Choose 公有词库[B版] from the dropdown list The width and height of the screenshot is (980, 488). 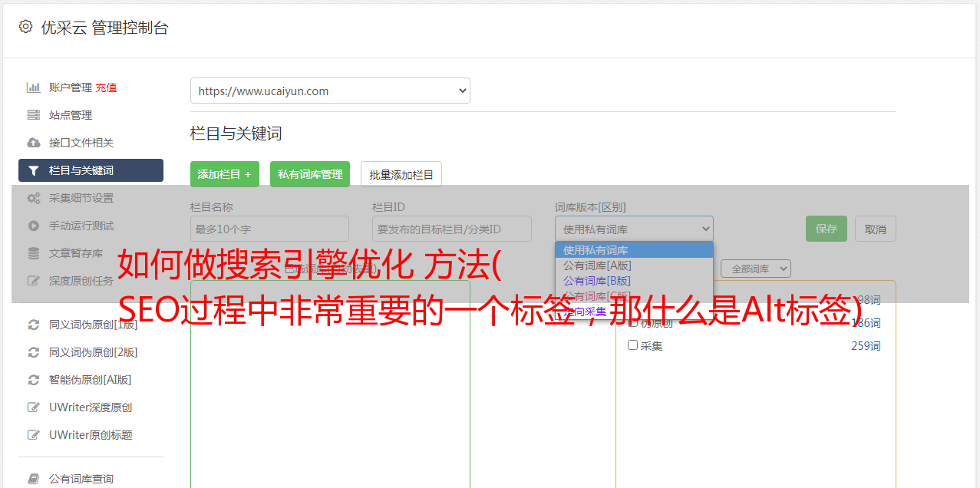[x=634, y=281]
